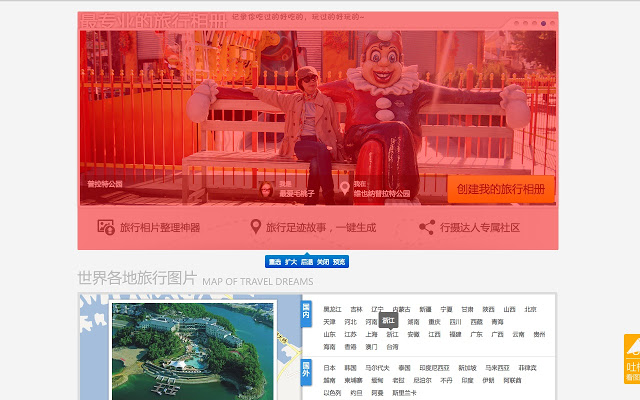Click the 新疆 province link
Screen dimensions: 640x400
pos(425,309)
